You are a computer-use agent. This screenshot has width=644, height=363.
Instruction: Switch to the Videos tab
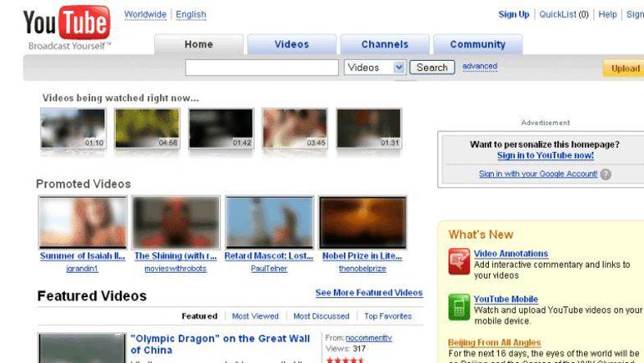(x=291, y=44)
